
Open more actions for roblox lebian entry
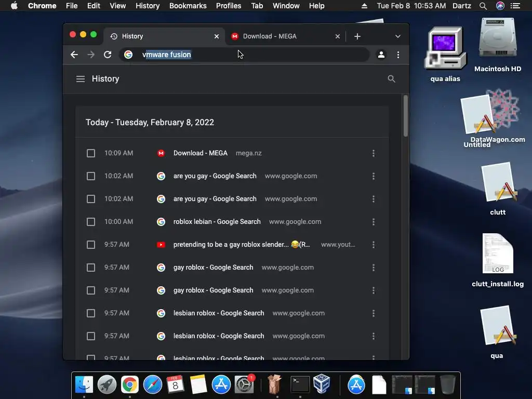(x=373, y=222)
